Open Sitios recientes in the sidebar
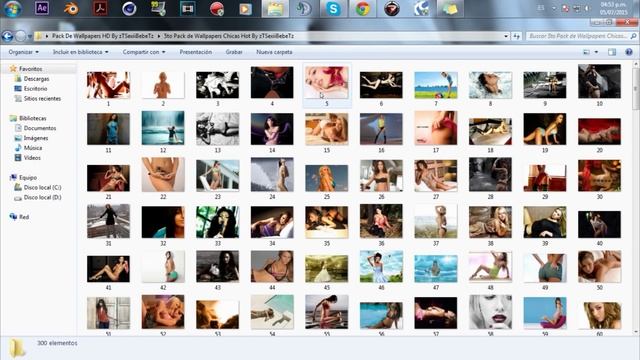Screen dimensions: 640x360 tap(42, 98)
